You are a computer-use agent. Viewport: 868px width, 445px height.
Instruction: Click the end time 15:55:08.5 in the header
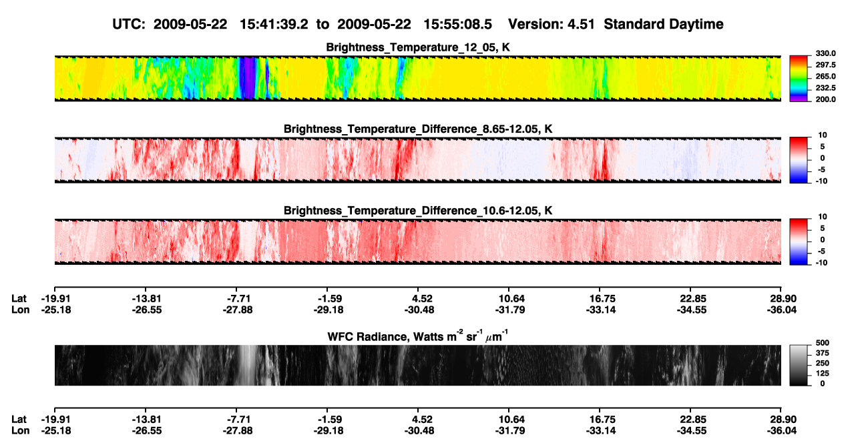point(458,24)
